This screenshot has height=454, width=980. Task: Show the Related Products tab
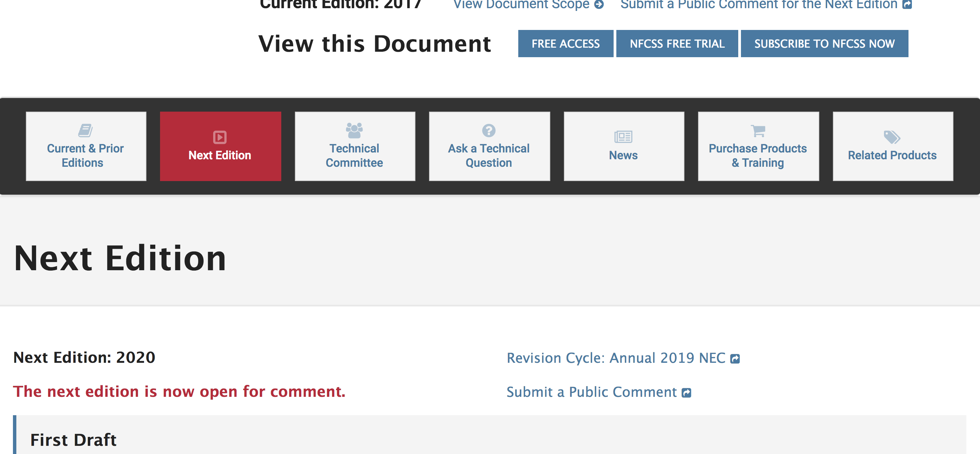893,146
